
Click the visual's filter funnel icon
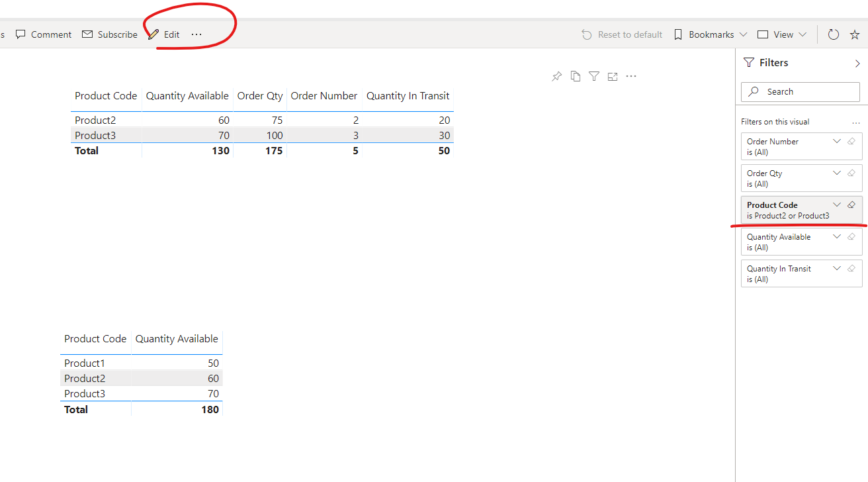pos(594,76)
